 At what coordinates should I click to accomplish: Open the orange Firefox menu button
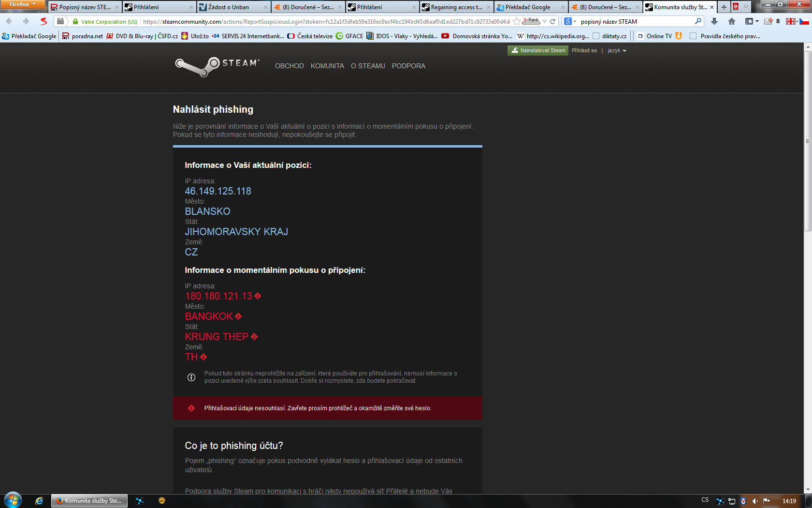click(x=23, y=4)
